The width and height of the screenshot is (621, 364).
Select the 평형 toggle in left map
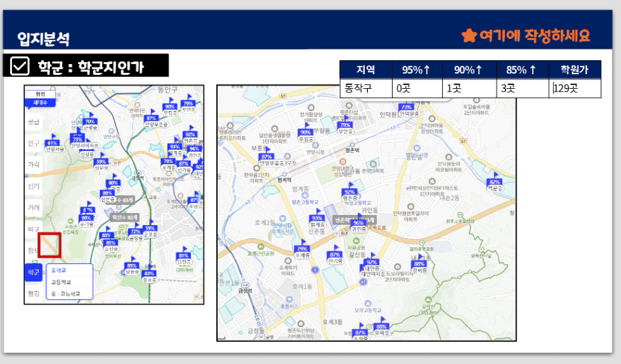[x=40, y=94]
